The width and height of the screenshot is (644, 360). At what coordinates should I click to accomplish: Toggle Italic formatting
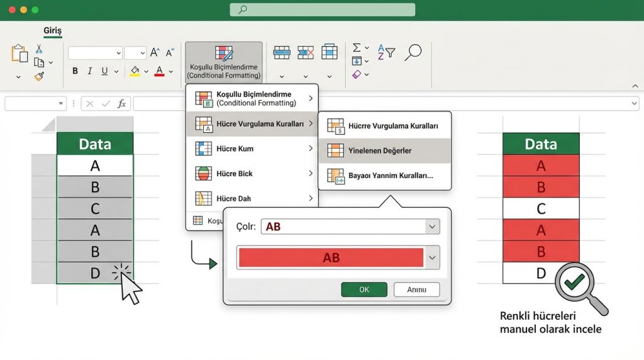coord(90,71)
